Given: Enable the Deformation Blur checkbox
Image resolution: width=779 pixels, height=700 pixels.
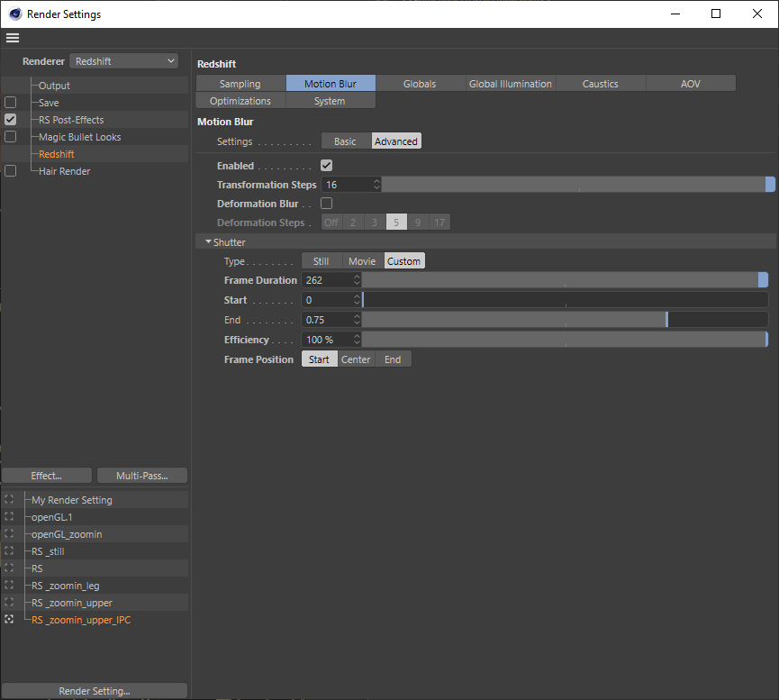Looking at the screenshot, I should coord(326,204).
